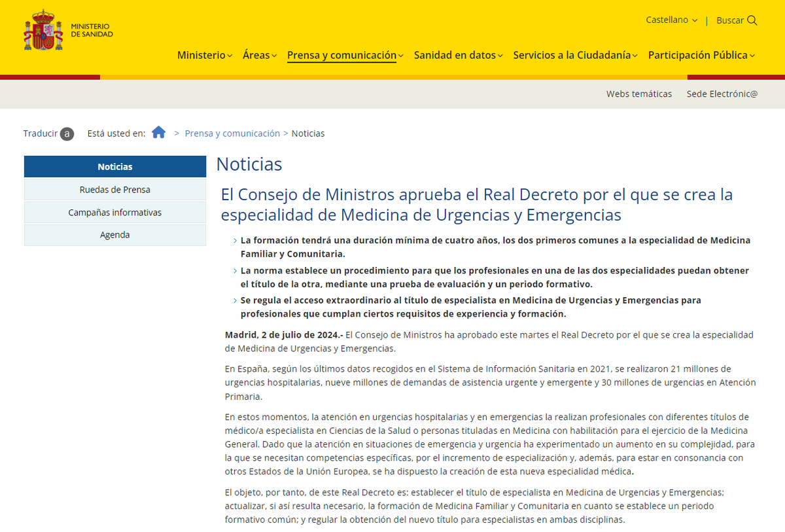Click the bullet starting 'La norma establece un procedimiento'
This screenshot has width=785, height=532.
[x=495, y=277]
